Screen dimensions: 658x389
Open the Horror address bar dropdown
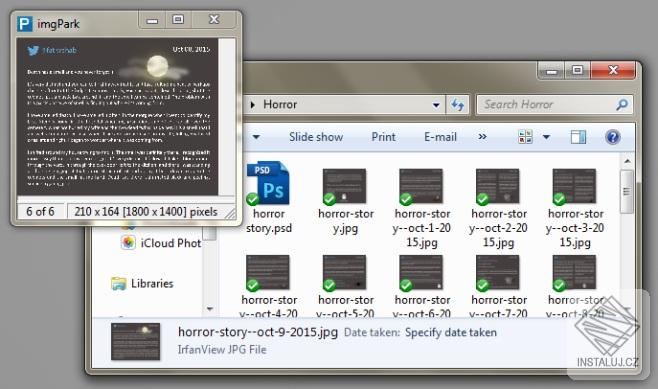(436, 105)
